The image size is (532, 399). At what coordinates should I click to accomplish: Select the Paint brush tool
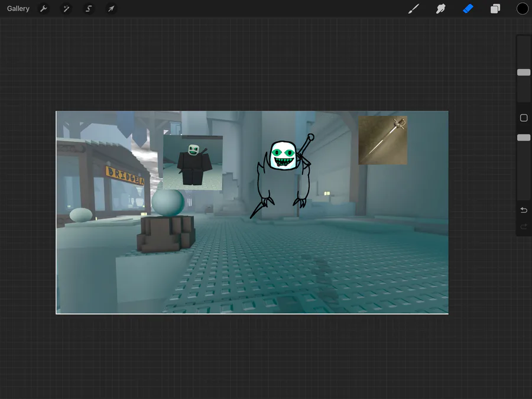(413, 8)
